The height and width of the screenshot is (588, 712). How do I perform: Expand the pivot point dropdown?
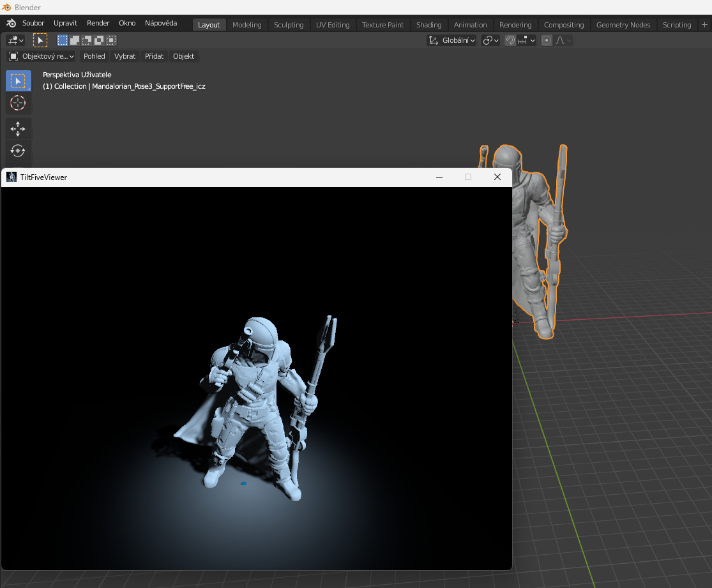coord(490,40)
